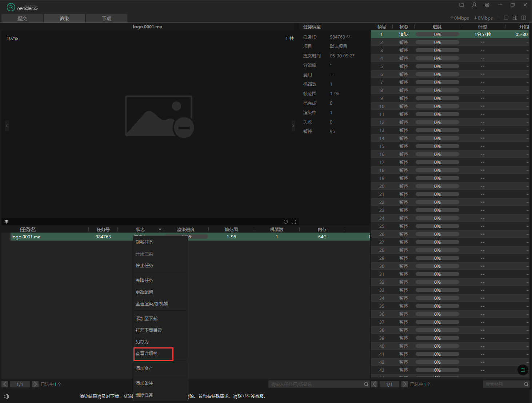Screen dimensions: 532x403
Task: Click the layers icon below preview
Action: [x=7, y=222]
